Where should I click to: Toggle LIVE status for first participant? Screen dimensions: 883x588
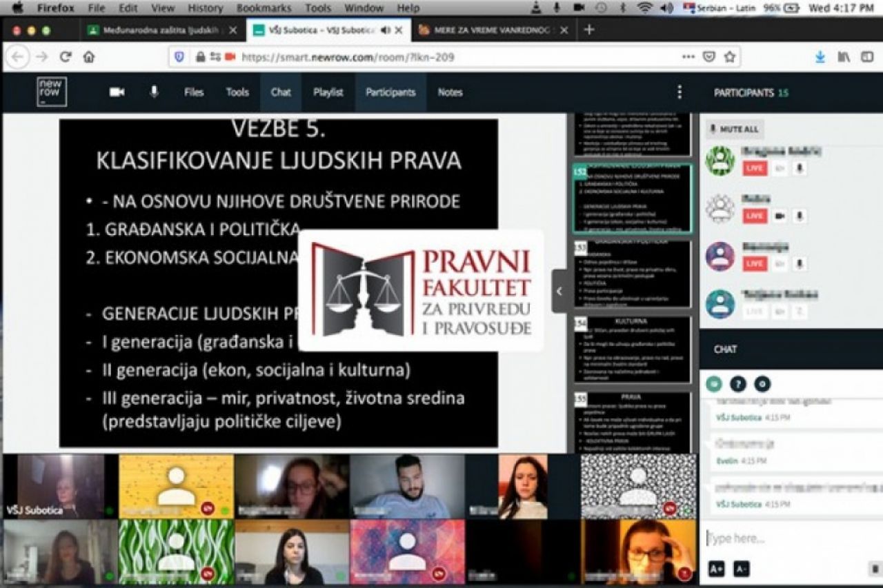[x=755, y=168]
